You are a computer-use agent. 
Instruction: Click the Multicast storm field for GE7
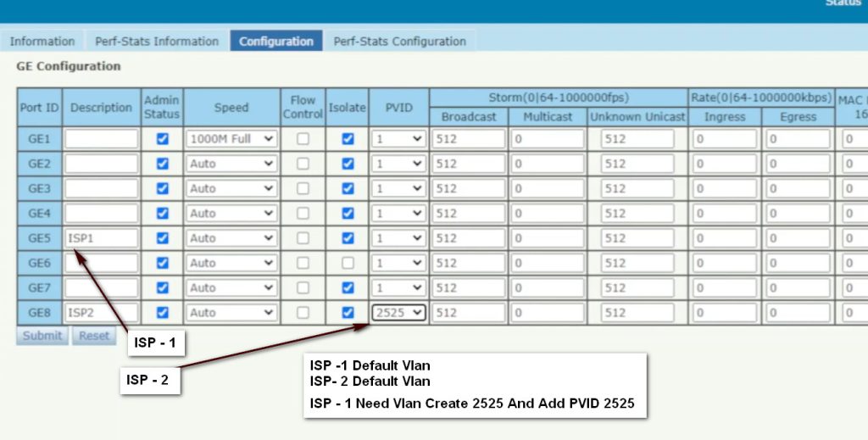click(x=548, y=288)
